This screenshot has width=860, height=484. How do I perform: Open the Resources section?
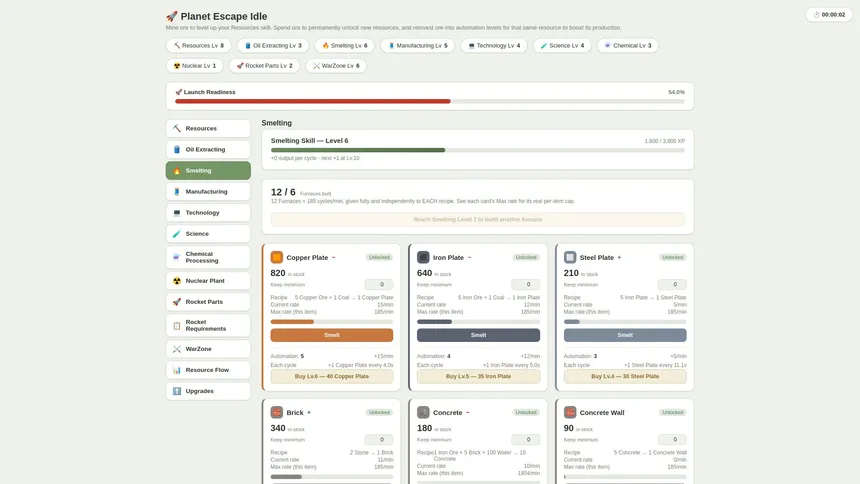point(208,128)
